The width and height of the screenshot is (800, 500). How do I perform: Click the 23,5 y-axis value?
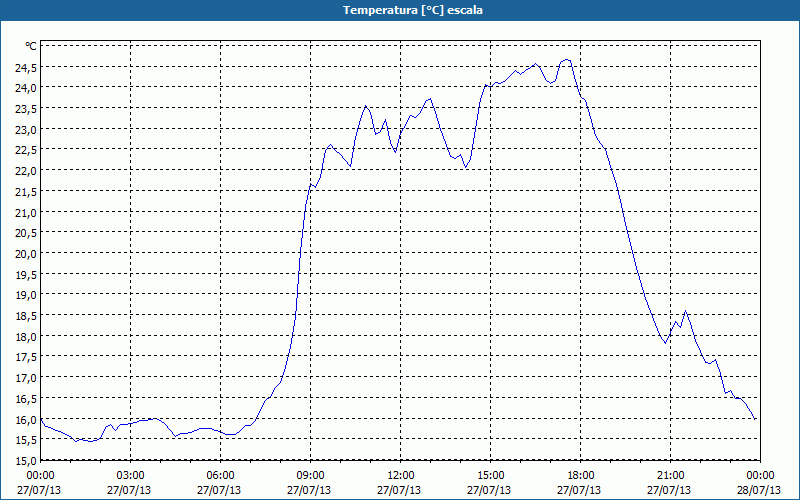pos(26,109)
